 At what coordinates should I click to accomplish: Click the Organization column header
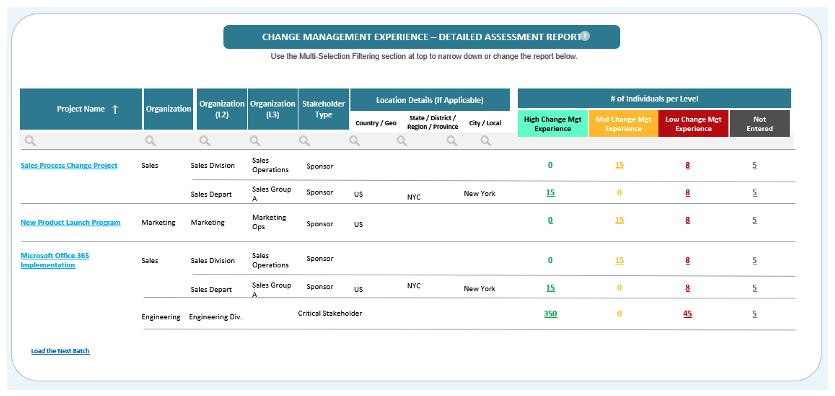pos(168,109)
